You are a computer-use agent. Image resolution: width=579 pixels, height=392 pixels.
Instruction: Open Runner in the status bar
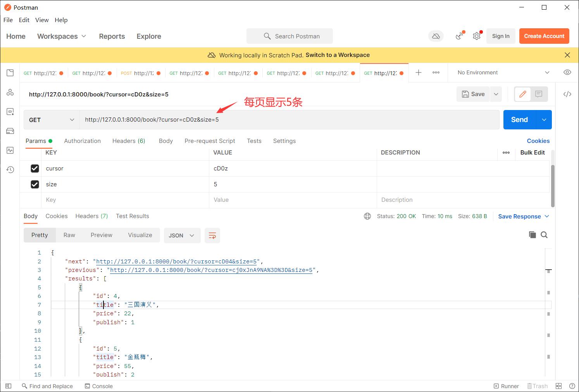506,386
